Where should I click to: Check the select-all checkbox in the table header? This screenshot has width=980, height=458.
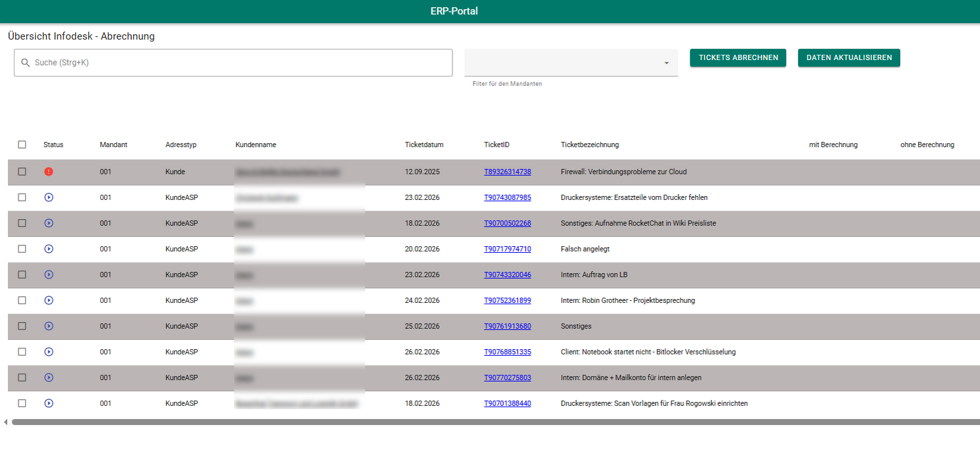(x=22, y=144)
